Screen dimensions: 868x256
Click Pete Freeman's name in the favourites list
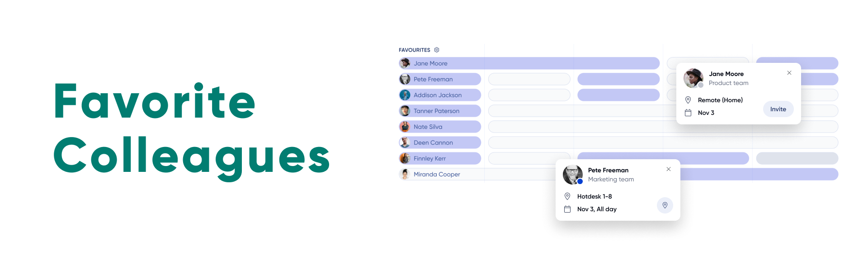coord(433,79)
